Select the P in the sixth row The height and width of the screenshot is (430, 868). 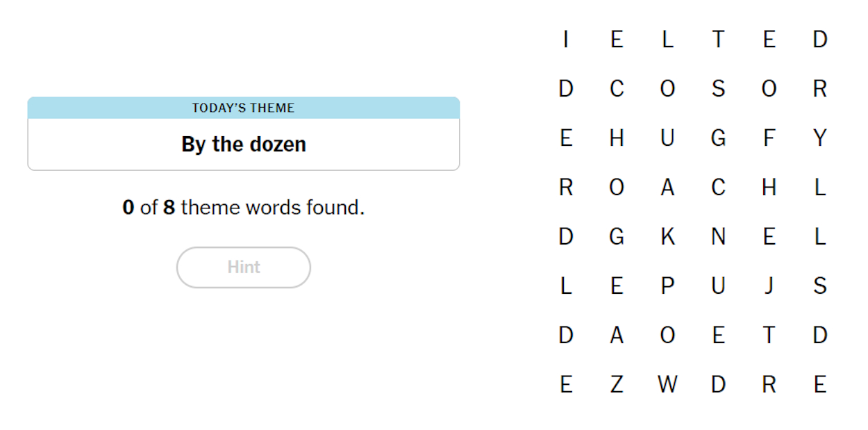(667, 286)
